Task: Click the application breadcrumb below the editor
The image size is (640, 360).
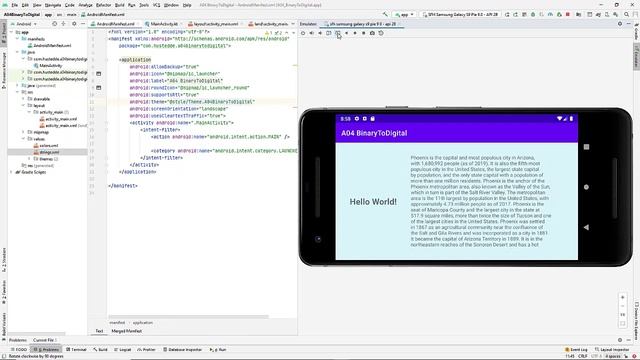Action: point(142,322)
